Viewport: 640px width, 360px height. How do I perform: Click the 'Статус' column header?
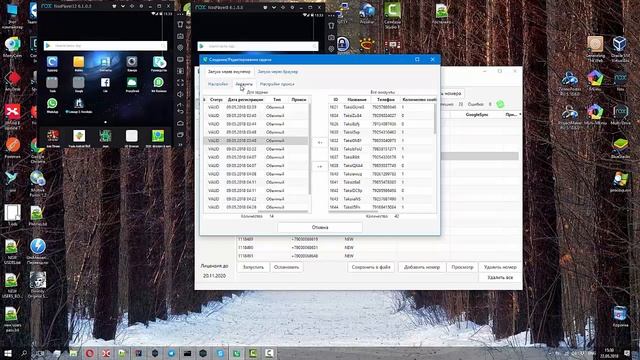pos(216,100)
